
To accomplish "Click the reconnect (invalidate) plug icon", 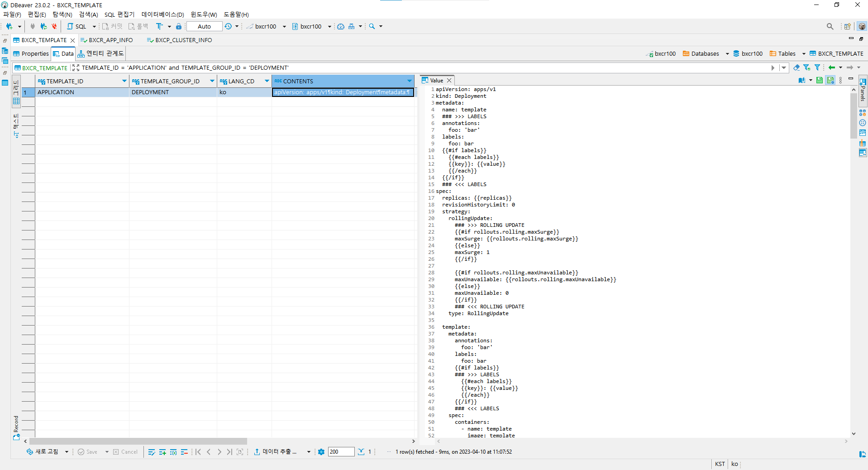I will [x=43, y=26].
